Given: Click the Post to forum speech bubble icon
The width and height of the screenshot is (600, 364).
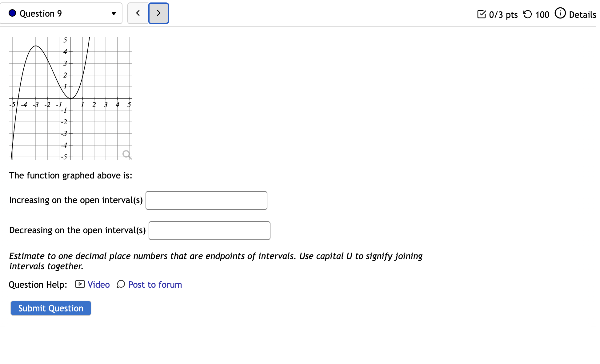Looking at the screenshot, I should (x=121, y=285).
